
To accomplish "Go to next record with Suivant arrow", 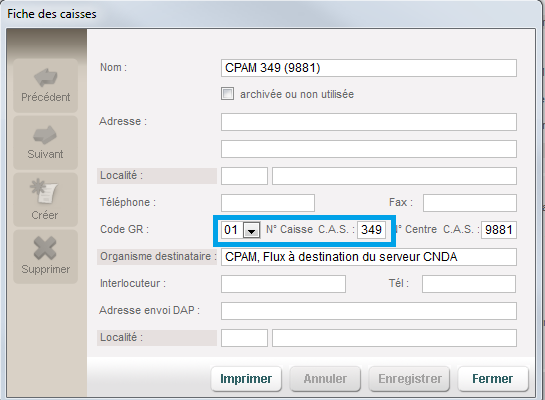I will [46, 142].
